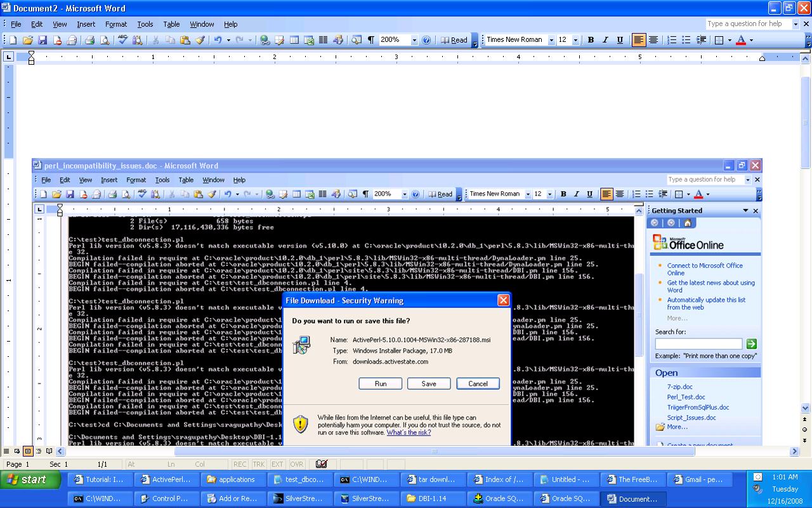Select the Format Painter brush in Document2 toolbar
The image size is (812, 508).
(x=200, y=40)
